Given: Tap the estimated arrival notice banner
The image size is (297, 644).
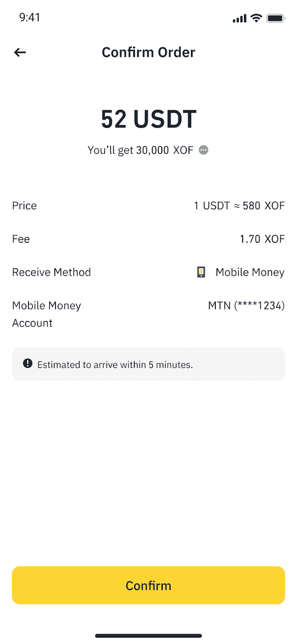Looking at the screenshot, I should click(x=148, y=364).
